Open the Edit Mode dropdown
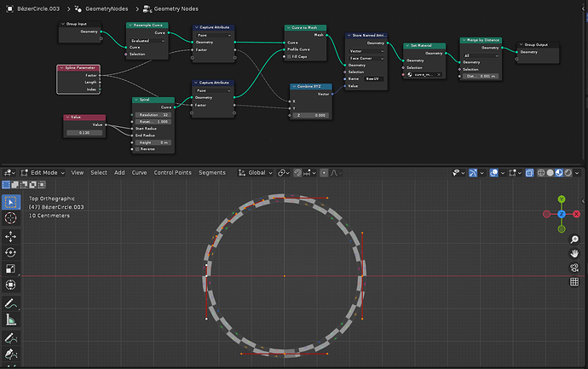The width and height of the screenshot is (588, 369). tap(43, 173)
